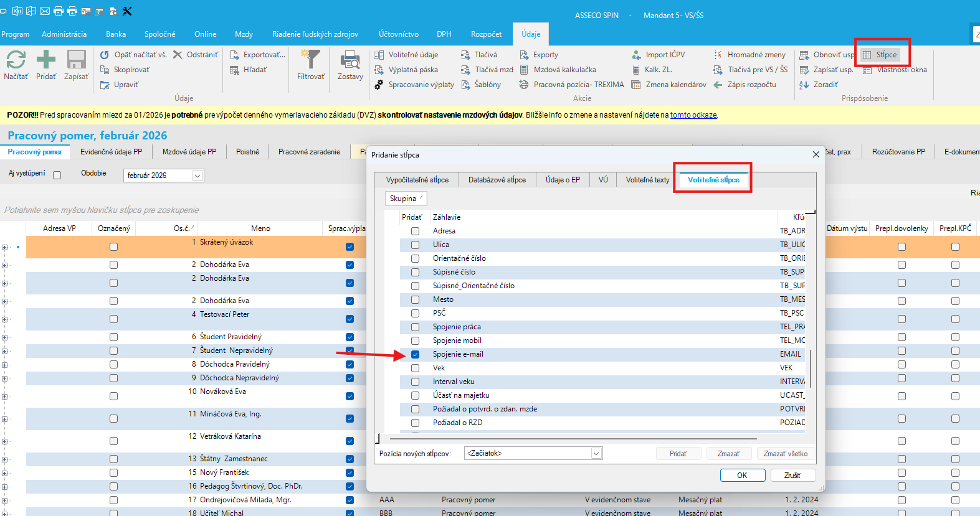Click Spracovanie výplaty gear icon
This screenshot has width=980, height=516.
[x=379, y=85]
